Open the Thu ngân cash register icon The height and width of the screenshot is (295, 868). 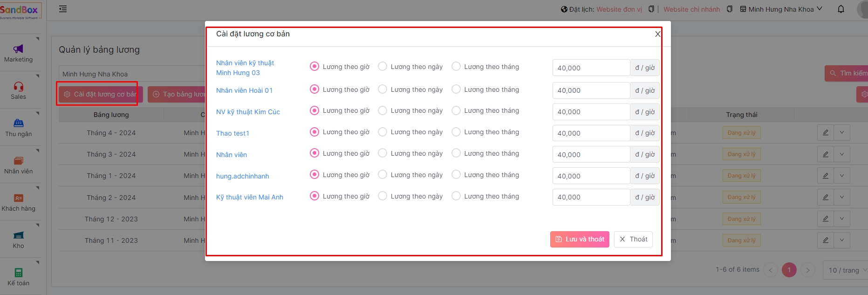18,123
